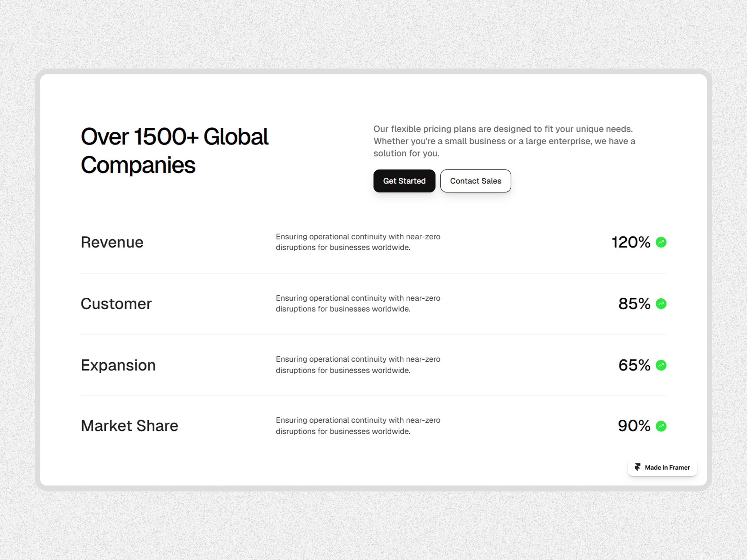The image size is (747, 560).
Task: Select the Market Share row title
Action: (x=129, y=426)
